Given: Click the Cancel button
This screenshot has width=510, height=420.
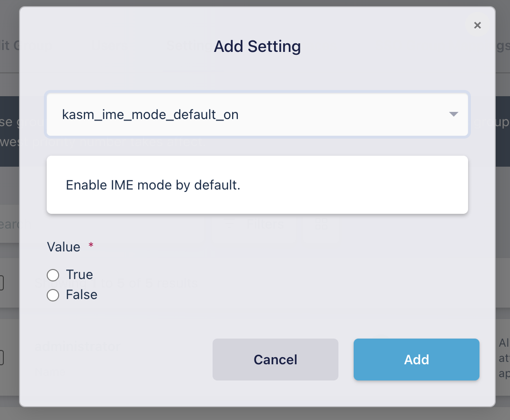Looking at the screenshot, I should 275,360.
